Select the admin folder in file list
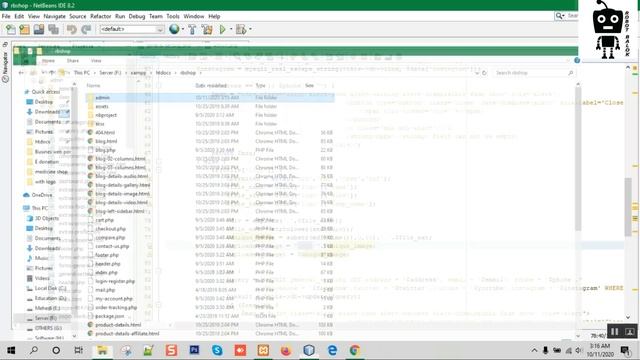This screenshot has width=640, height=360. pos(210,98)
